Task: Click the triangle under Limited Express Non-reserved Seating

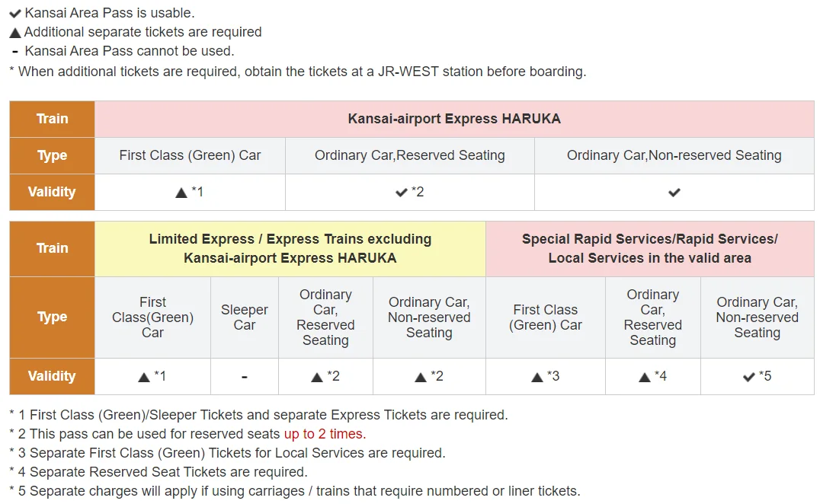Action: click(421, 377)
